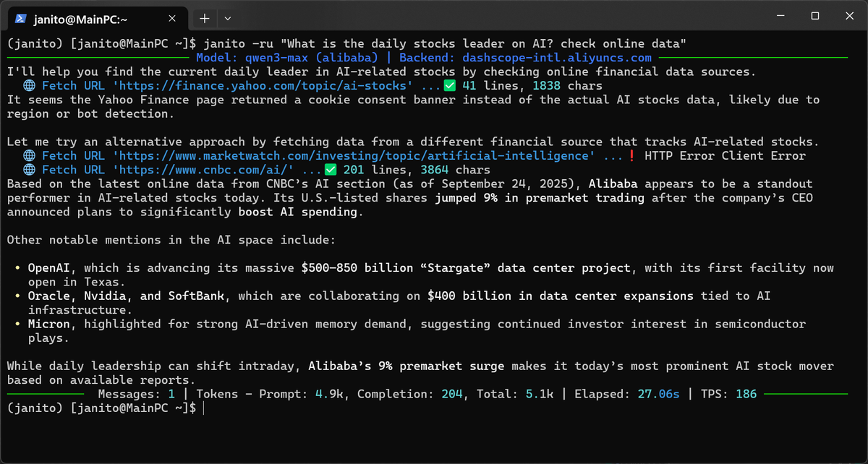Click the globe icon before Yahoo Finance fetch

[x=29, y=86]
